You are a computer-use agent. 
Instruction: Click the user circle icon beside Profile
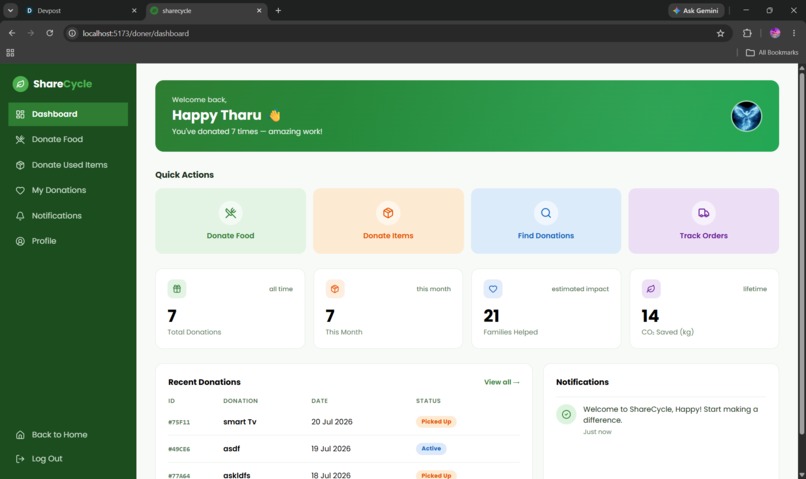tap(20, 241)
